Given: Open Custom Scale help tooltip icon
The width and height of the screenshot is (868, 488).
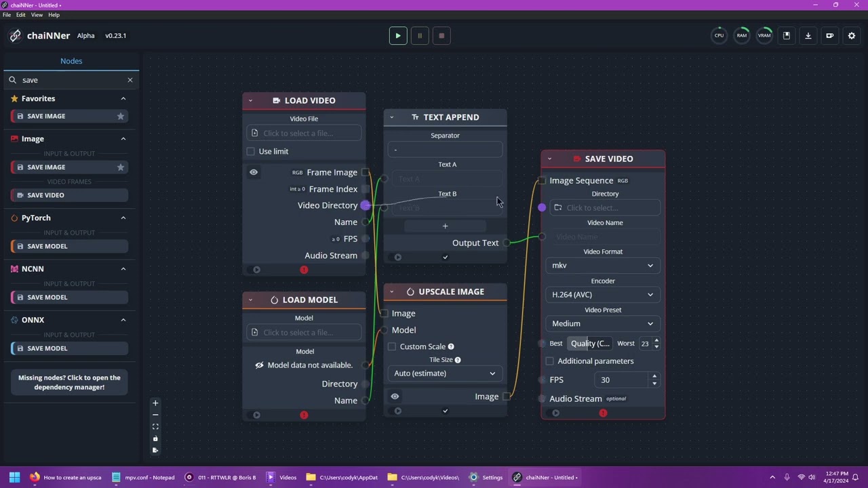Looking at the screenshot, I should pyautogui.click(x=451, y=346).
